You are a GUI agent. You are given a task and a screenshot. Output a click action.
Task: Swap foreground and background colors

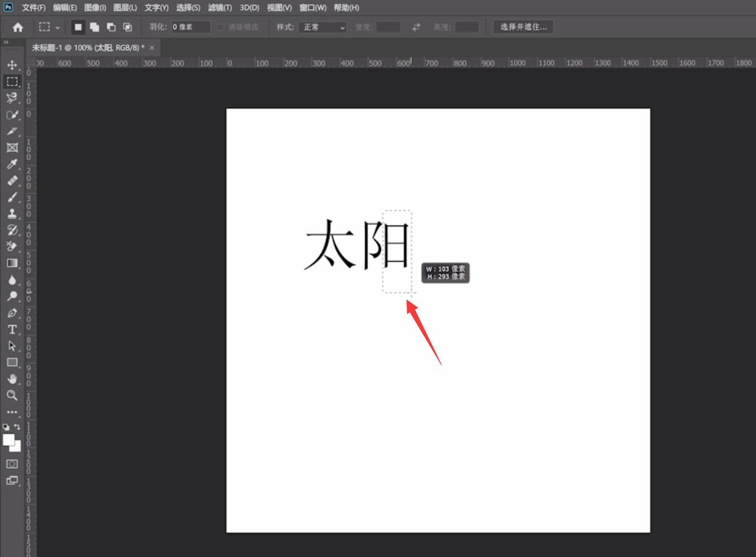[x=17, y=427]
